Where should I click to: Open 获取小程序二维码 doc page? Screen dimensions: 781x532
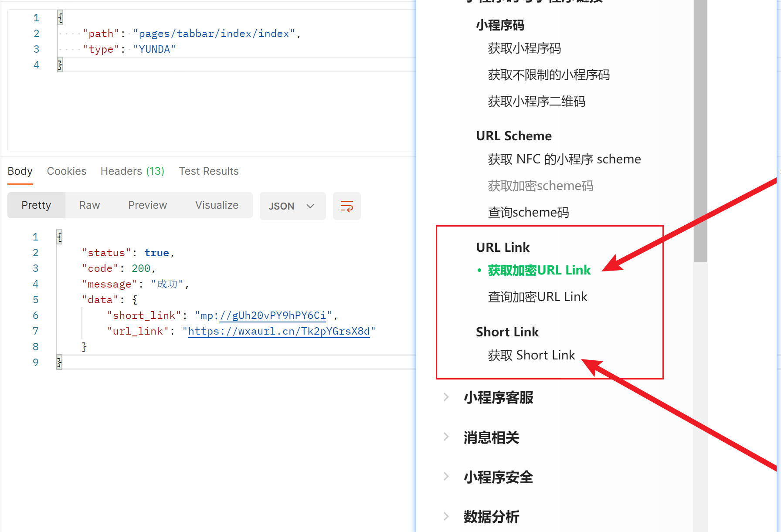[x=537, y=102]
